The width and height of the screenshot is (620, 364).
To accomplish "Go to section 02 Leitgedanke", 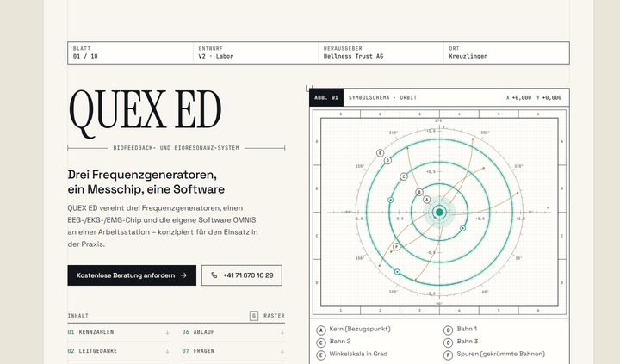I will pyautogui.click(x=119, y=351).
